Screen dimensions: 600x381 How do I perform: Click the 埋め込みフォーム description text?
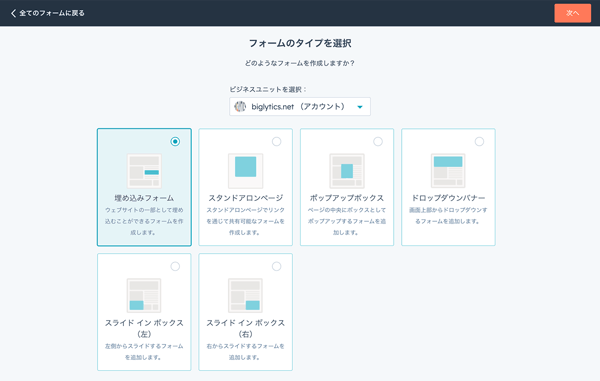[144, 221]
